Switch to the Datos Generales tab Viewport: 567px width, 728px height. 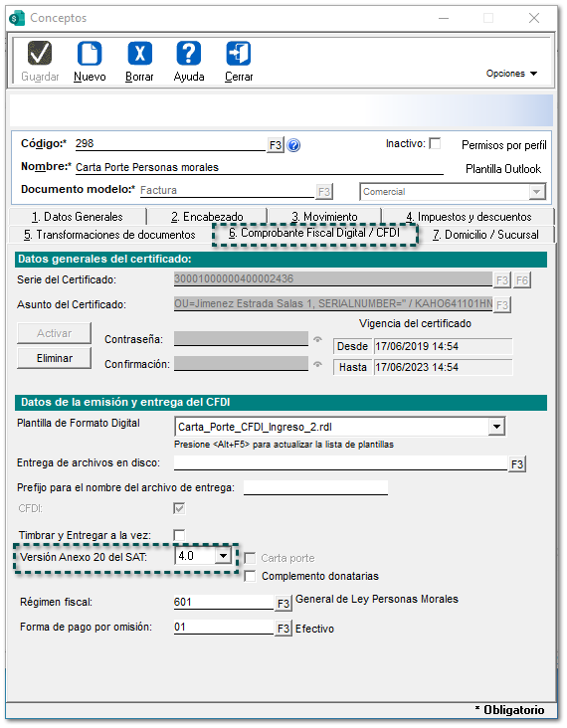coord(77,217)
